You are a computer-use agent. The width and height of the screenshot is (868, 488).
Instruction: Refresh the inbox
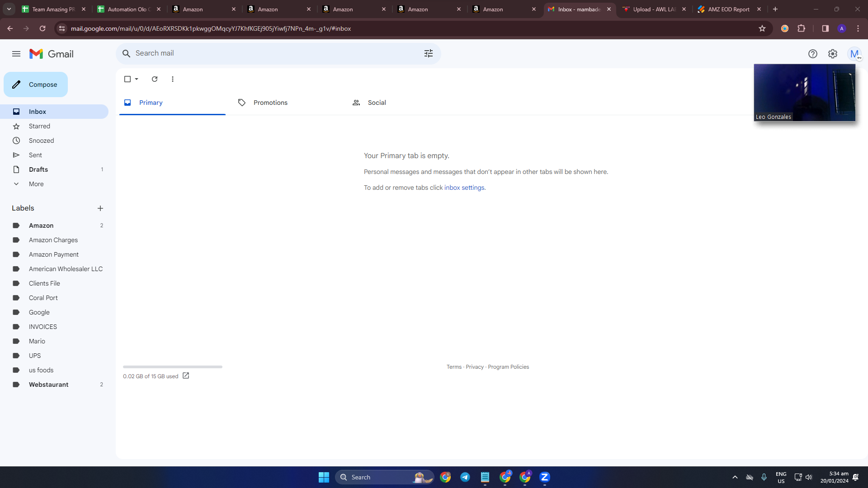click(155, 79)
